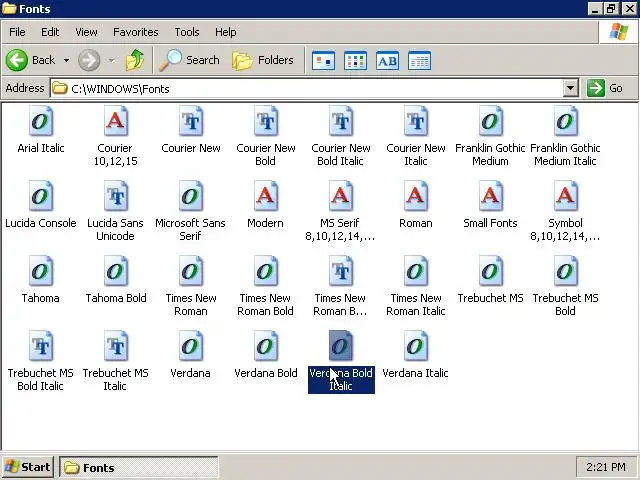
Task: Open the View menu
Action: tap(86, 32)
